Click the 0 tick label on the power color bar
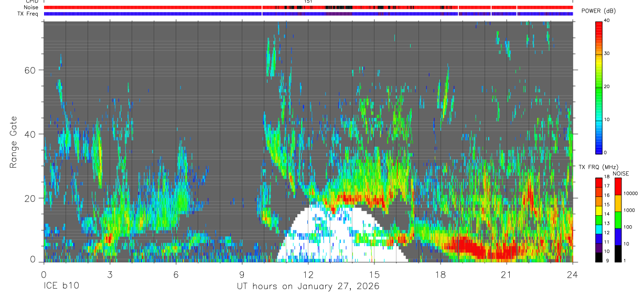The width and height of the screenshot is (644, 297). pos(606,152)
